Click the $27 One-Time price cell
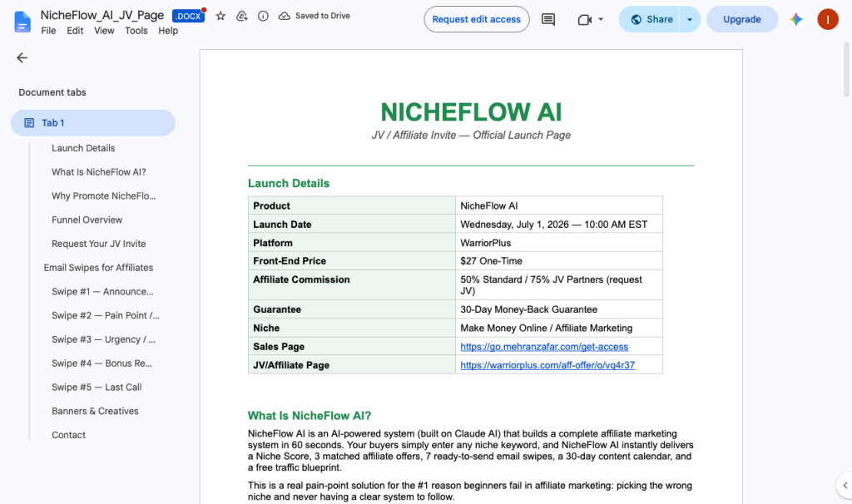Image resolution: width=852 pixels, height=504 pixels. pyautogui.click(x=558, y=260)
